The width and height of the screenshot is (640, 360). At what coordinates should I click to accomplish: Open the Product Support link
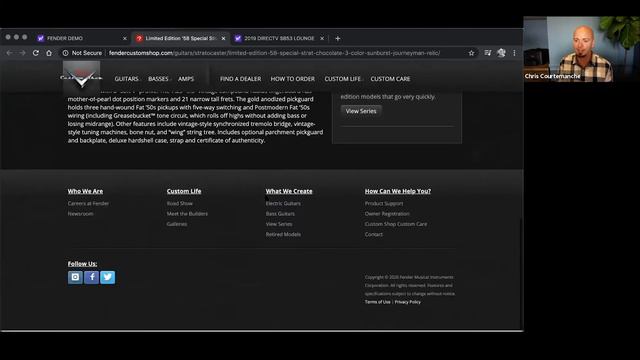(384, 203)
